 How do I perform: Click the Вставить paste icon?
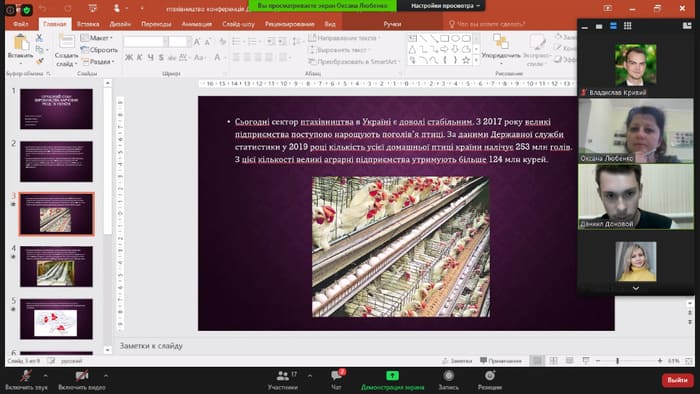pyautogui.click(x=21, y=43)
